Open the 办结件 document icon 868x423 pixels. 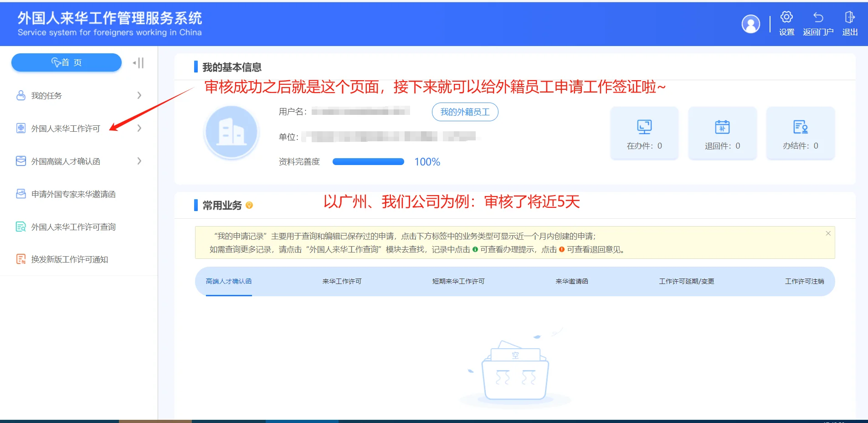click(x=801, y=127)
